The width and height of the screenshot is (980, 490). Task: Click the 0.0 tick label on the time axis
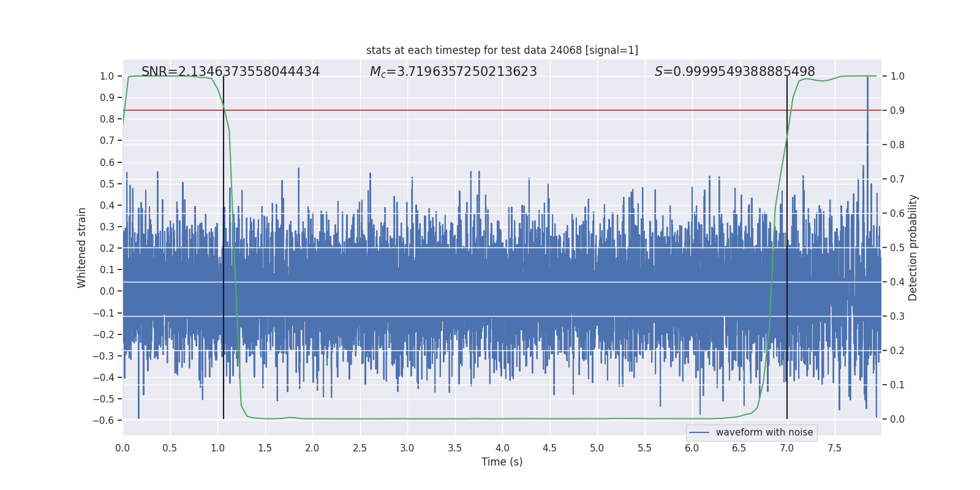[123, 448]
